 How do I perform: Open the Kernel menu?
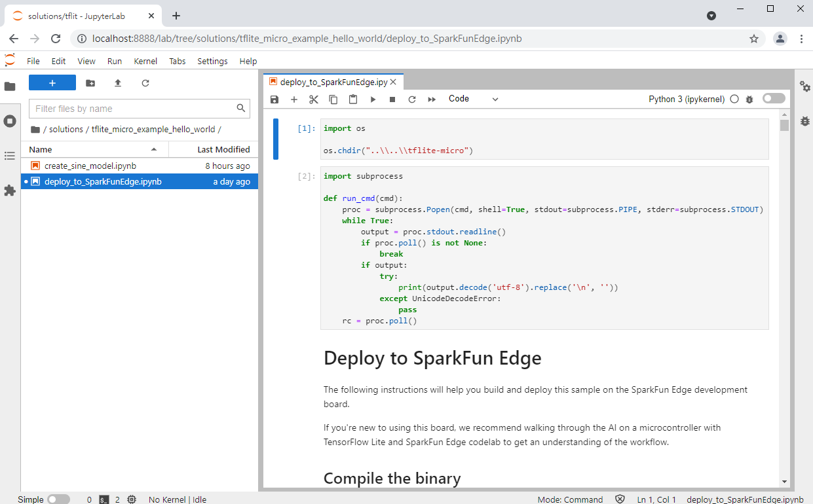point(145,61)
